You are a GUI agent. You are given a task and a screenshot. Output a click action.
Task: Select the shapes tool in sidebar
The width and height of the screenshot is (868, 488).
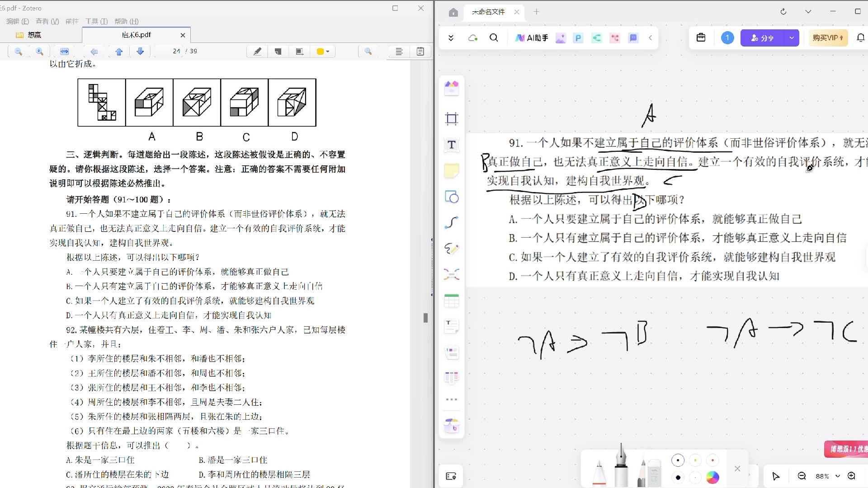point(452,197)
